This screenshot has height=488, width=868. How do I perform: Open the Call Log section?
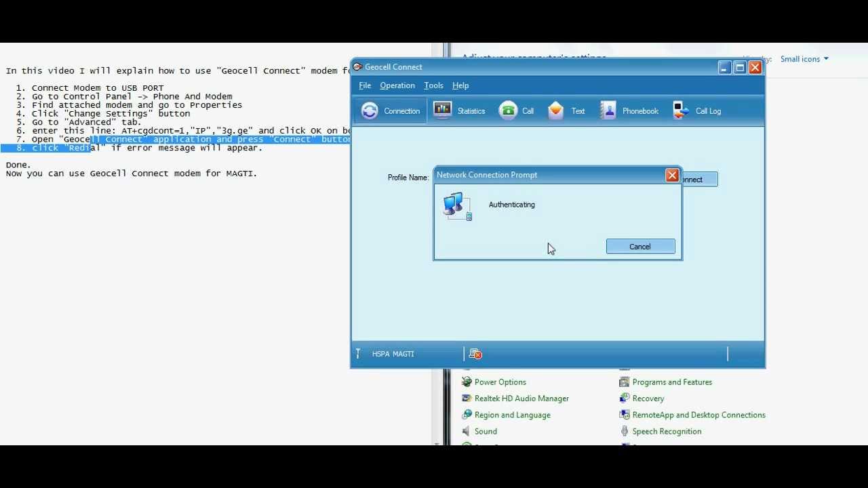[697, 111]
